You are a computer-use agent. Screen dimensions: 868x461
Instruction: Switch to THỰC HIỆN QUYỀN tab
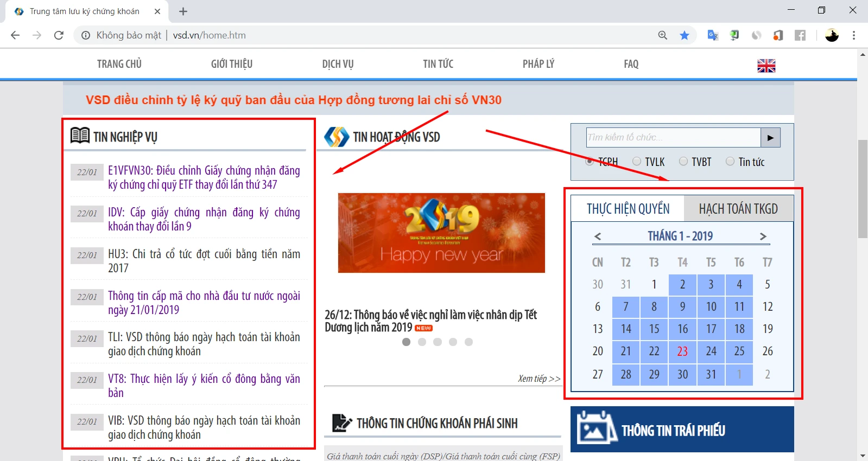628,209
